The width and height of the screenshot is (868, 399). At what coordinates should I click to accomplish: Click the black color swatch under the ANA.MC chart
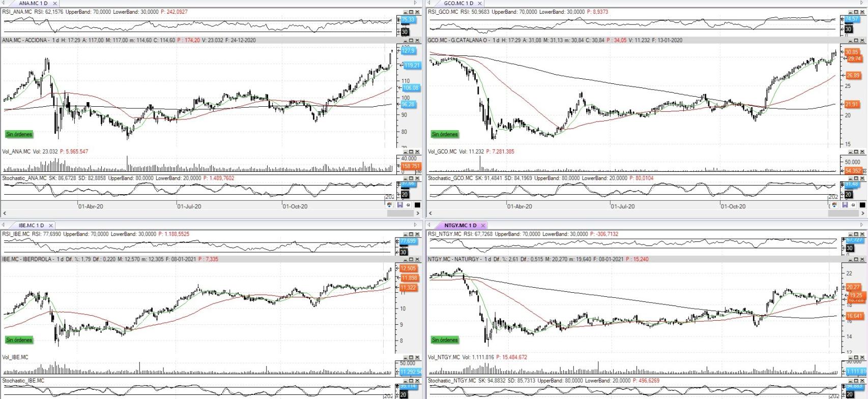coord(417,205)
